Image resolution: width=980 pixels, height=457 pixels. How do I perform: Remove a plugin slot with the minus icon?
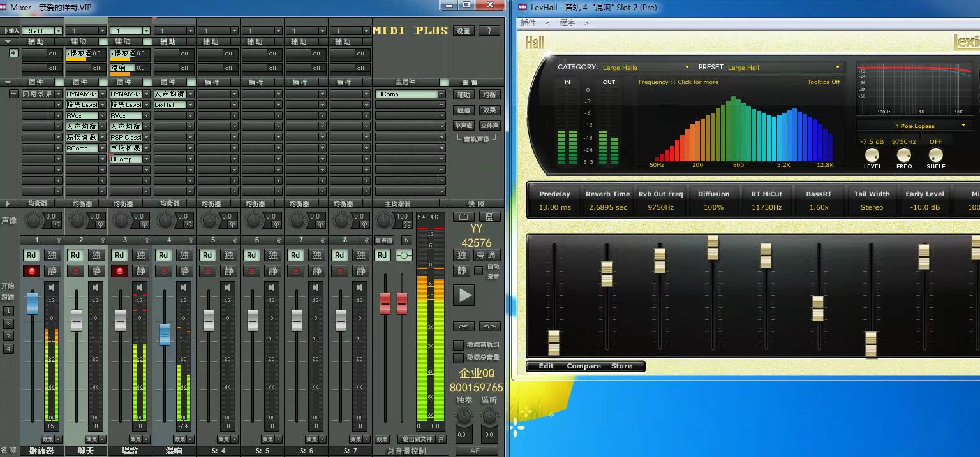[13, 94]
